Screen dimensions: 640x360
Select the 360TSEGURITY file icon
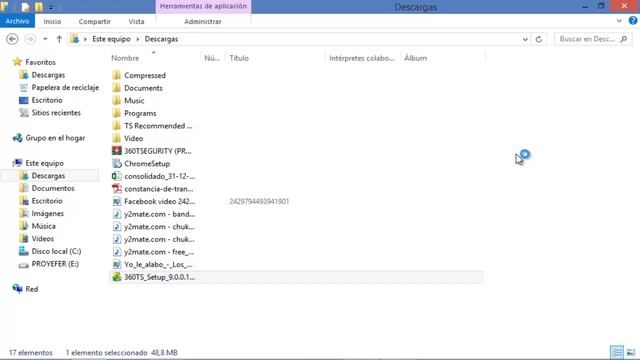coord(117,151)
